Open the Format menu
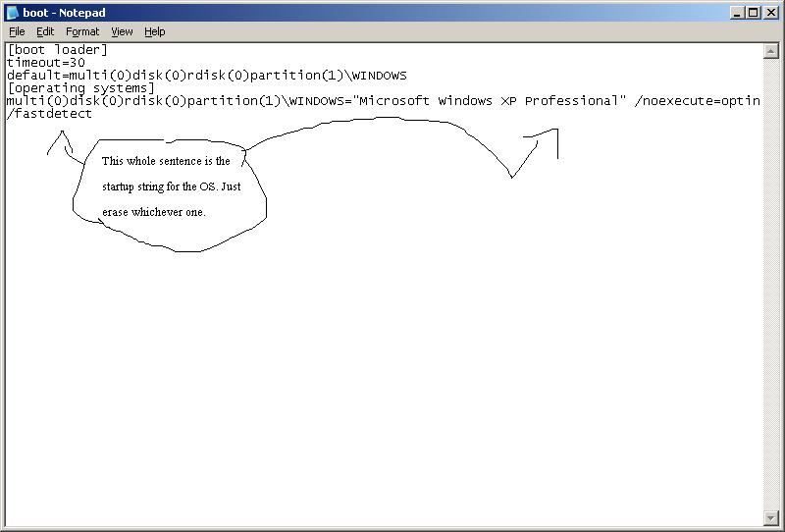This screenshot has height=532, width=785. click(x=82, y=31)
